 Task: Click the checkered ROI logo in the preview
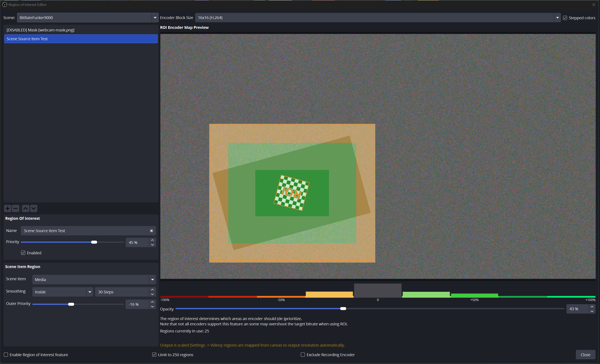pos(291,192)
